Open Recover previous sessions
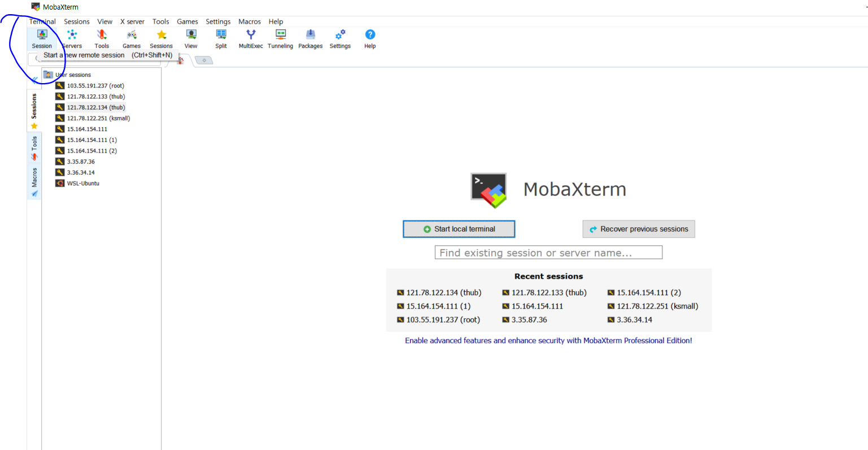This screenshot has height=450, width=868. (x=638, y=229)
